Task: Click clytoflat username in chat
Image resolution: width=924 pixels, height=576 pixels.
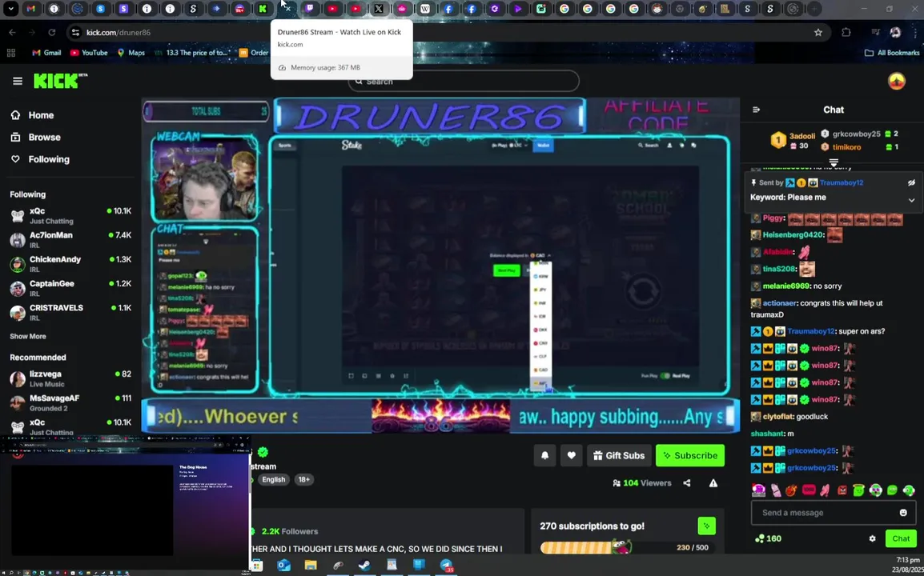Action: coord(777,416)
